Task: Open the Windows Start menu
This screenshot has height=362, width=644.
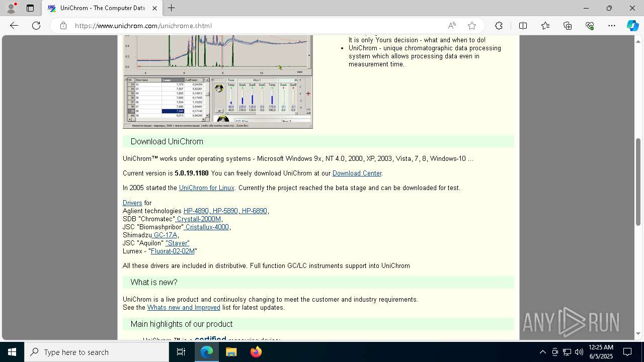Action: pos(12,352)
